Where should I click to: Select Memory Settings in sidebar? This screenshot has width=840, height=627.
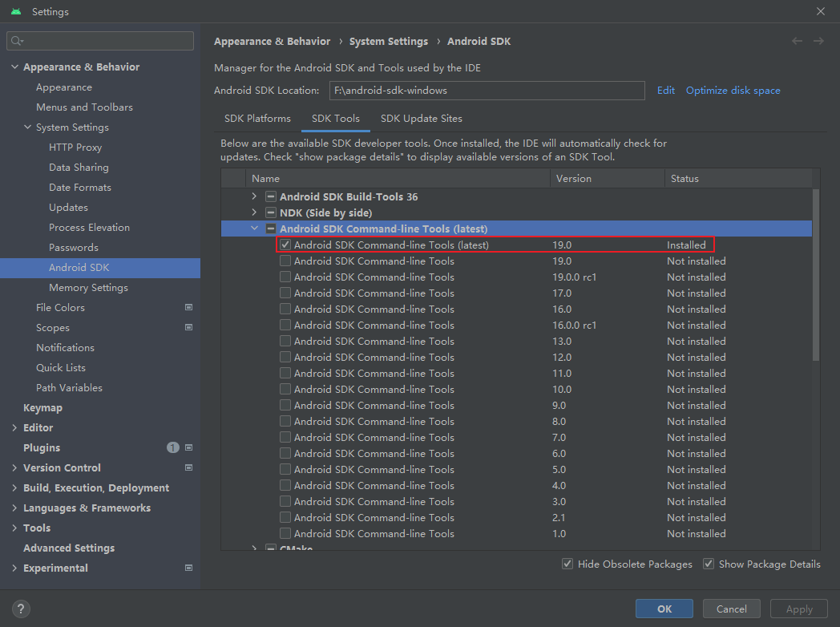point(88,288)
